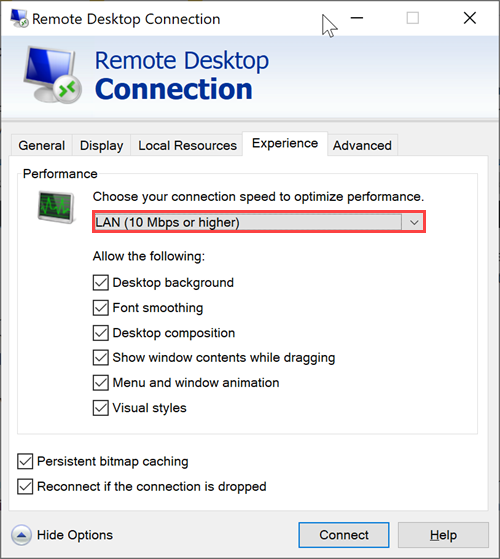The image size is (500, 559).
Task: Minimize the Remote Desktop Connection window
Action: click(x=357, y=18)
